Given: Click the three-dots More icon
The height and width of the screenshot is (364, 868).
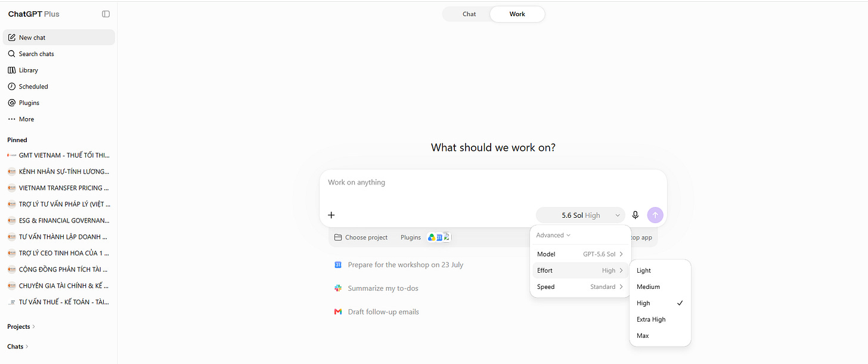Looking at the screenshot, I should coord(12,119).
